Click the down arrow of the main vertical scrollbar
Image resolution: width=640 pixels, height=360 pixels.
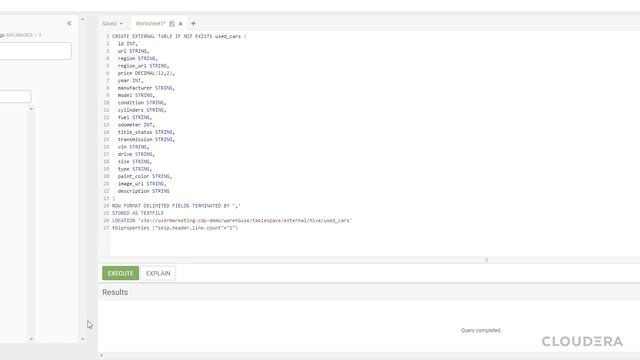coord(82,339)
